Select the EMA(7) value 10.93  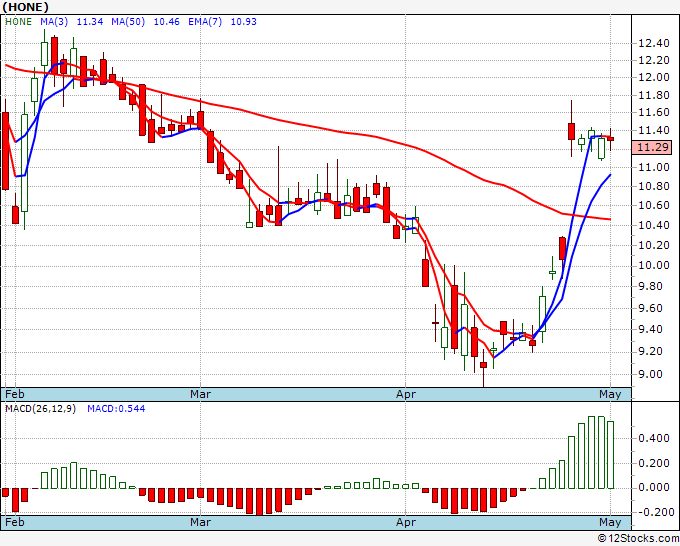[244, 22]
